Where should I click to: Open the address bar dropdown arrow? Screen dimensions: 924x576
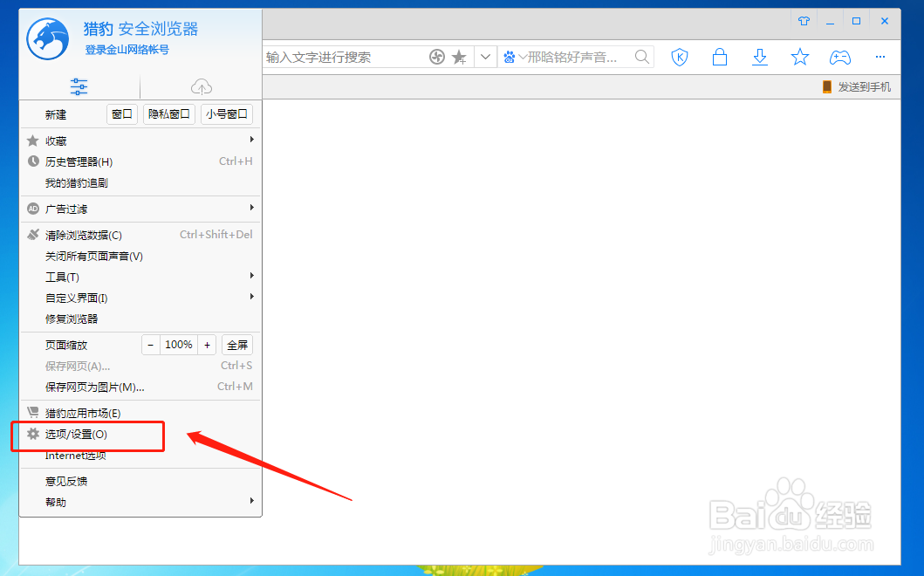486,58
